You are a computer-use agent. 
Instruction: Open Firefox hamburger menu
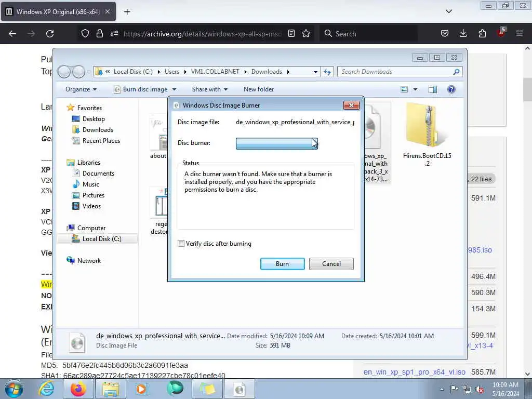[520, 33]
